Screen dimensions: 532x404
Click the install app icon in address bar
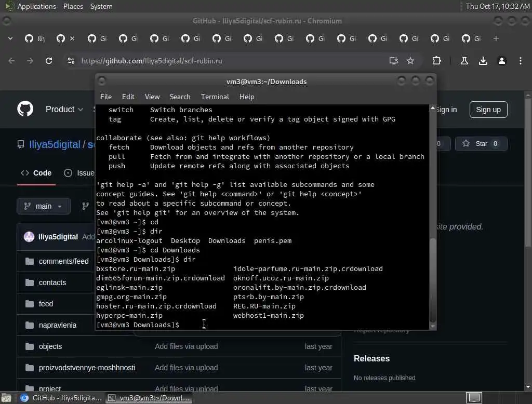(394, 61)
